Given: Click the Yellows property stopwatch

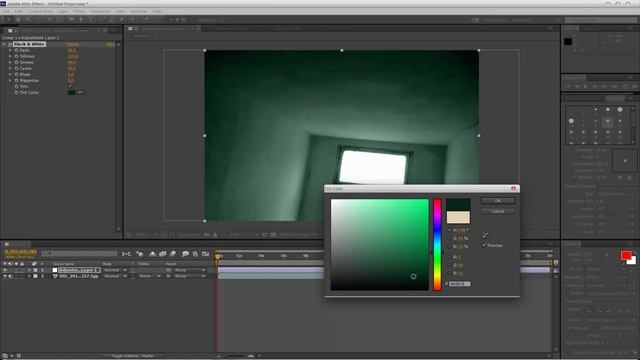Looking at the screenshot, I should click(x=16, y=56).
